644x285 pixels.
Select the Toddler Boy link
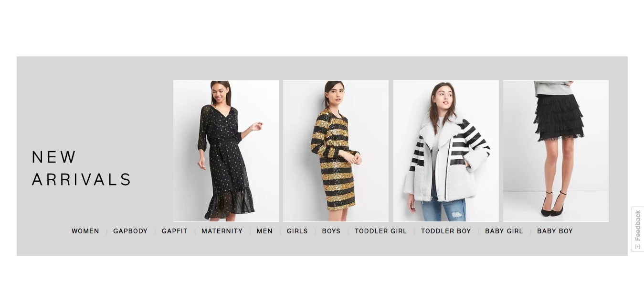446,231
